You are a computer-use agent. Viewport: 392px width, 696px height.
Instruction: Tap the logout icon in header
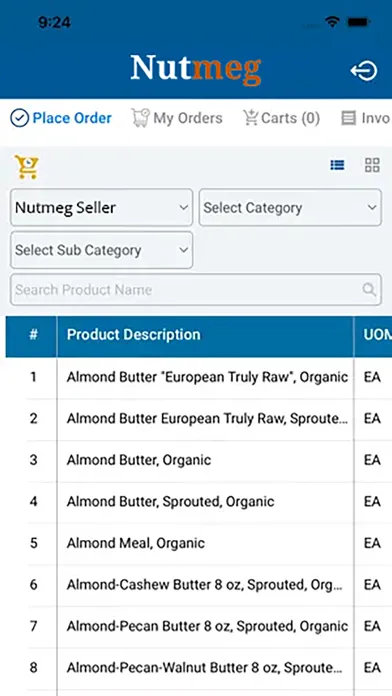point(364,71)
